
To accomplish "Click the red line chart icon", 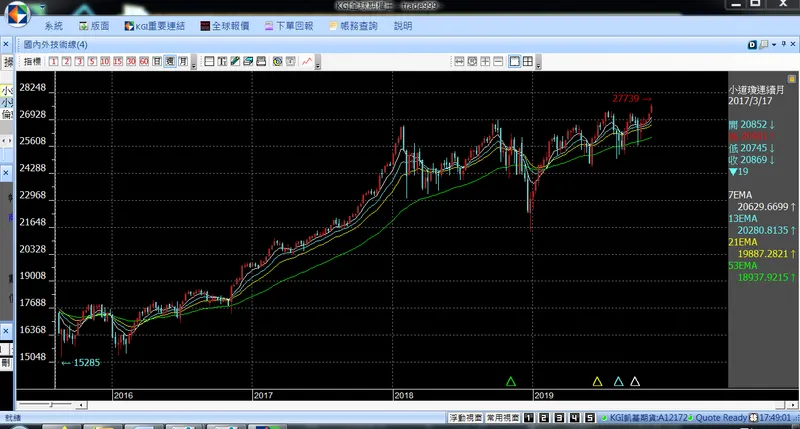I will coord(307,62).
